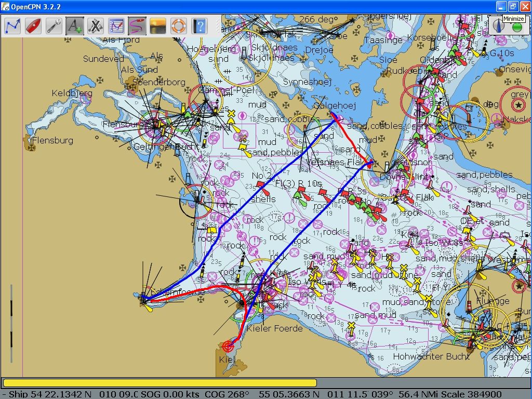This screenshot has height=399, width=532.
Task: Restore down the OpenCPN window
Action: pos(513,6)
